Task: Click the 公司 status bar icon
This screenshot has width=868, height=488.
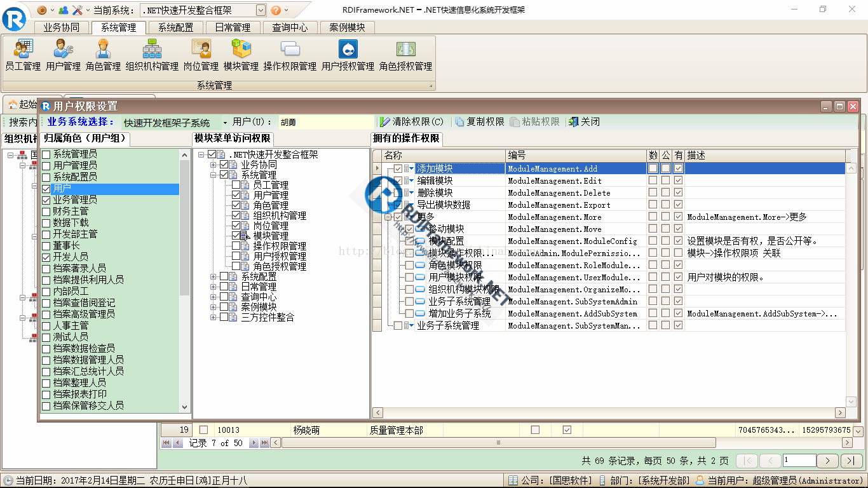Action: coord(513,481)
